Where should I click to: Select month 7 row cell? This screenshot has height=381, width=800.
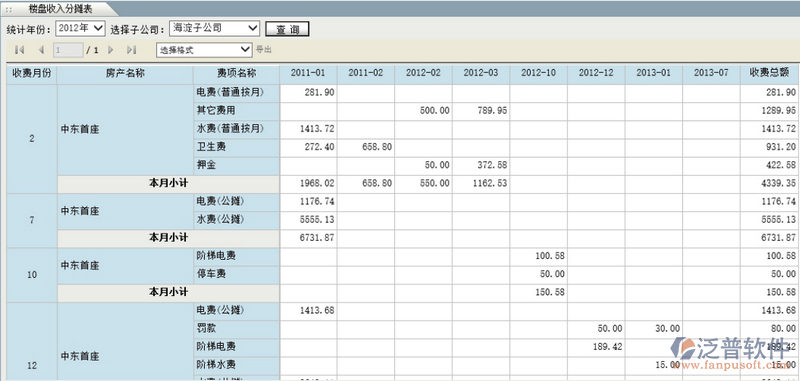pyautogui.click(x=32, y=220)
